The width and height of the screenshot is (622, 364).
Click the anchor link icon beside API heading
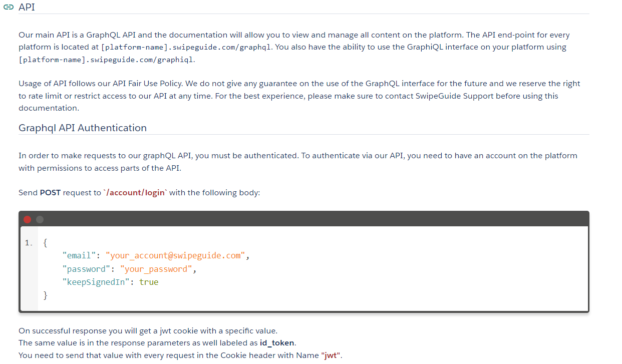(x=8, y=8)
